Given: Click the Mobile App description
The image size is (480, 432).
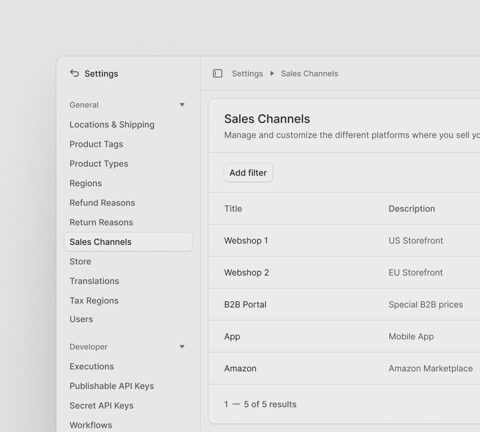Looking at the screenshot, I should pyautogui.click(x=411, y=337).
